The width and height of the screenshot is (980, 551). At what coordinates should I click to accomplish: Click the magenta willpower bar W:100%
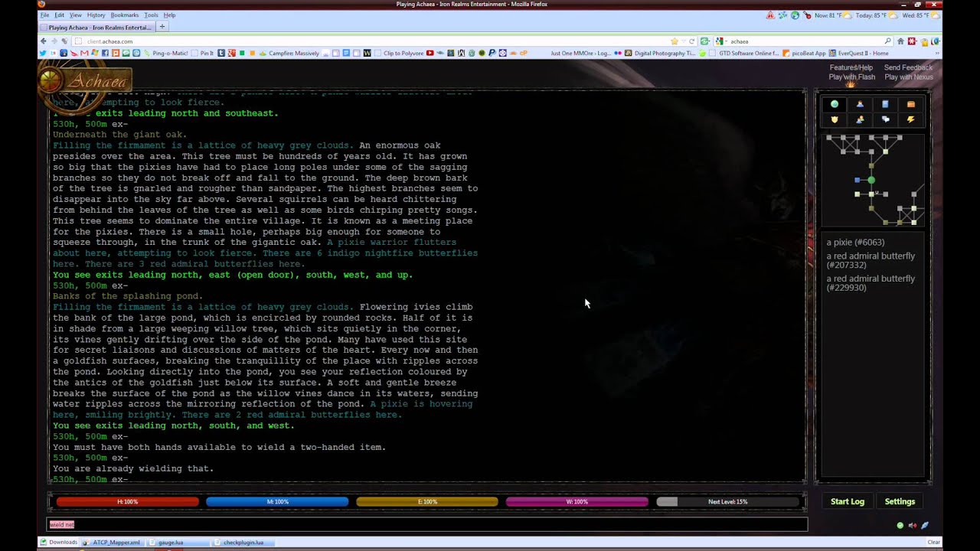click(577, 502)
